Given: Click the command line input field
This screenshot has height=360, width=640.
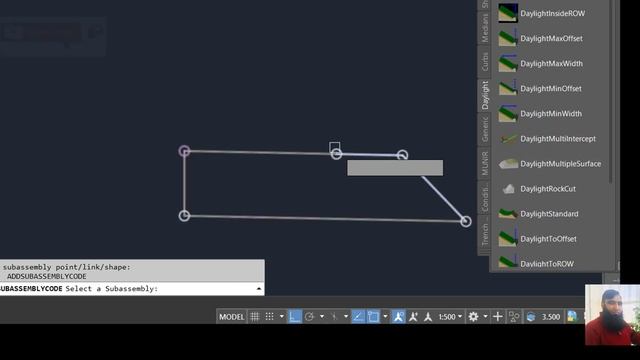Looking at the screenshot, I should [132, 289].
